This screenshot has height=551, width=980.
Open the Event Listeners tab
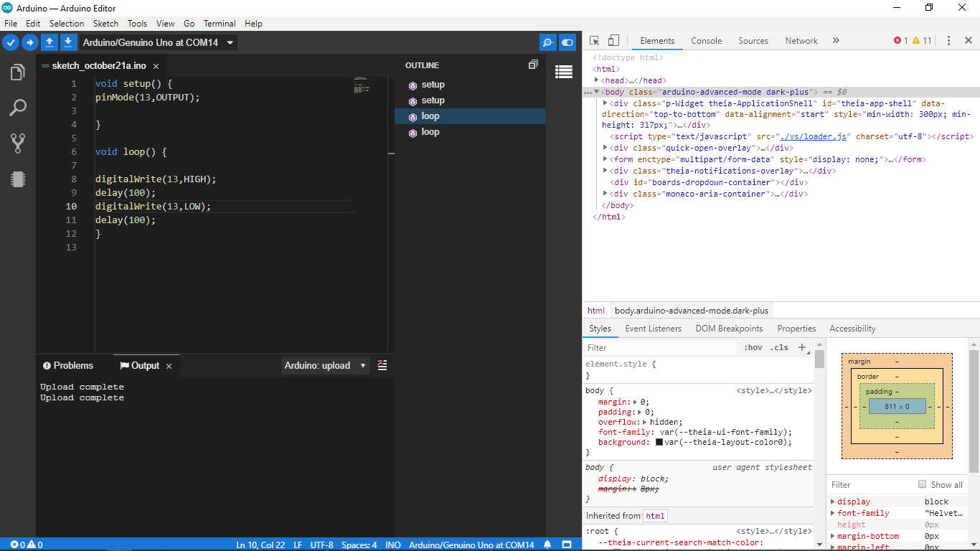tap(653, 329)
